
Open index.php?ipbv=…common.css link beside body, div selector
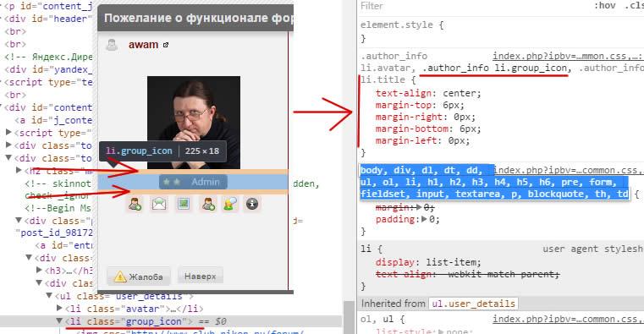click(x=569, y=170)
